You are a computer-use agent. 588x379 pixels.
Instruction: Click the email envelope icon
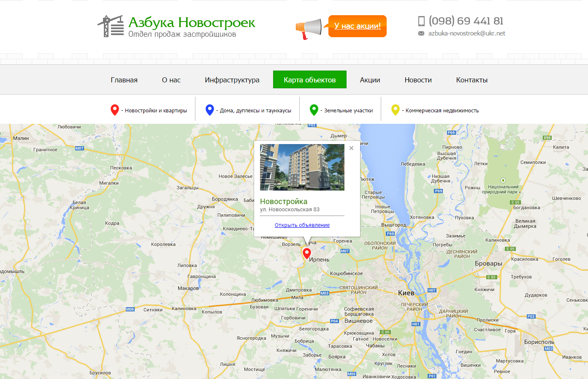[421, 33]
